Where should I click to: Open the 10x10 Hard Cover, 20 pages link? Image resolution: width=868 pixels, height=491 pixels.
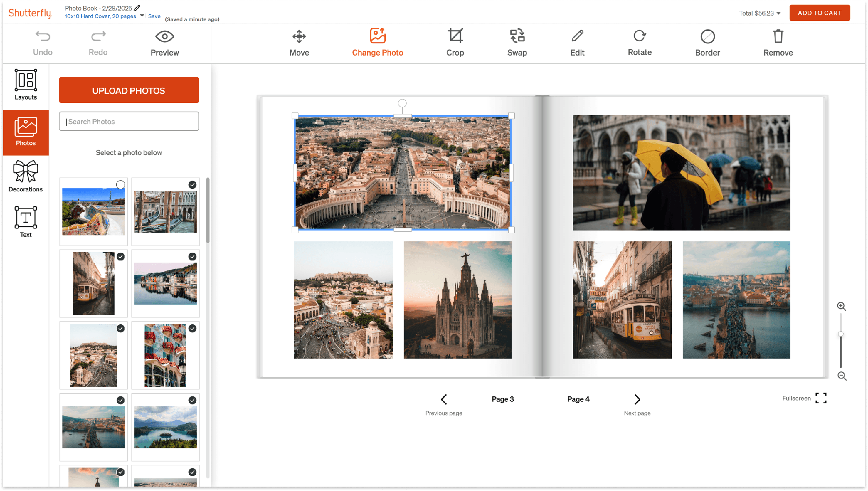pyautogui.click(x=100, y=16)
